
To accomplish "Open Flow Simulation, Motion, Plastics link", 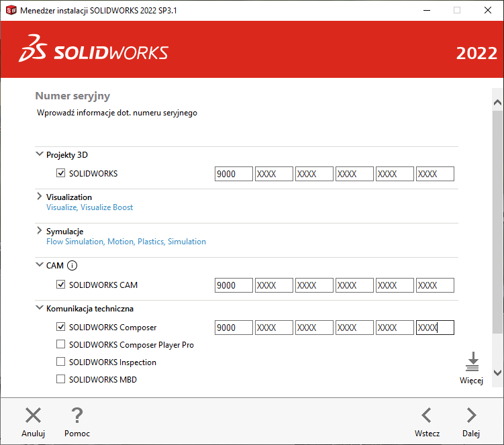I will (126, 242).
